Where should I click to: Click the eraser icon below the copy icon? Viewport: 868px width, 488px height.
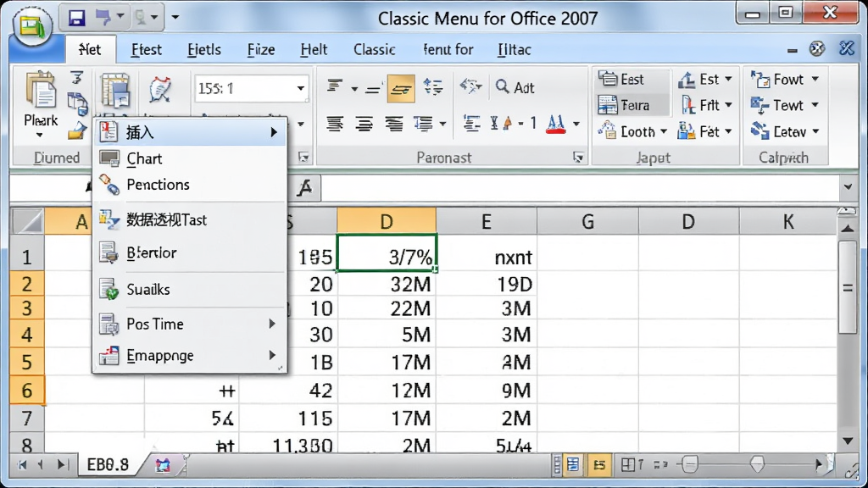tap(77, 131)
